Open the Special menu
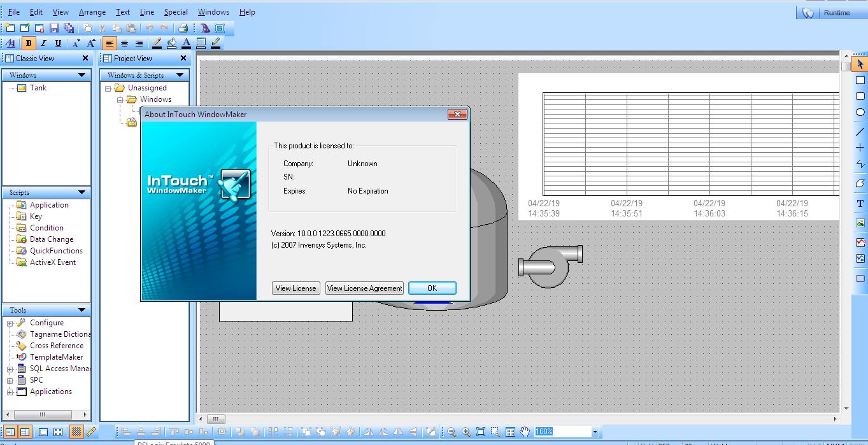The width and height of the screenshot is (868, 445). click(x=176, y=12)
